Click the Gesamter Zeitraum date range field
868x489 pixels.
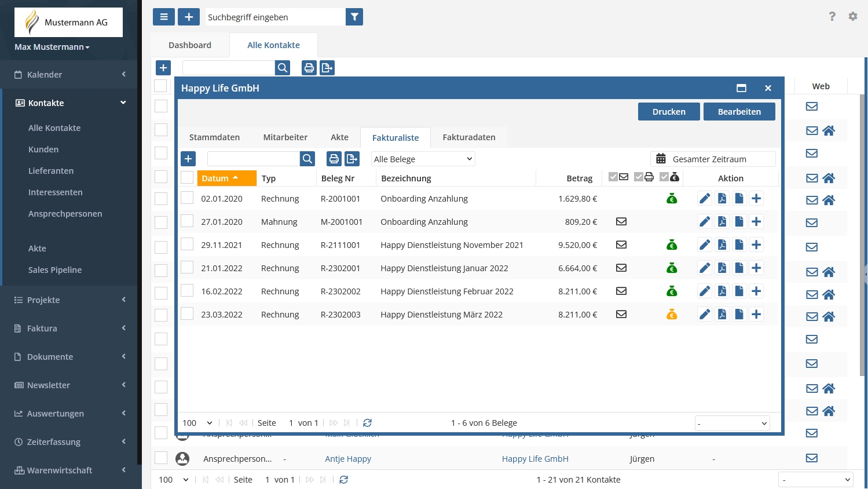coord(713,159)
